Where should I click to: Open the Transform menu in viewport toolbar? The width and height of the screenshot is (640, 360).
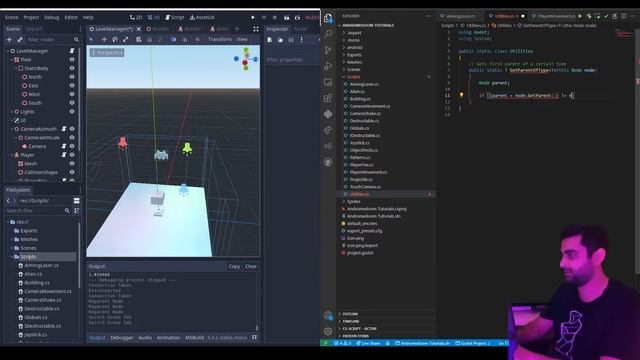point(220,40)
